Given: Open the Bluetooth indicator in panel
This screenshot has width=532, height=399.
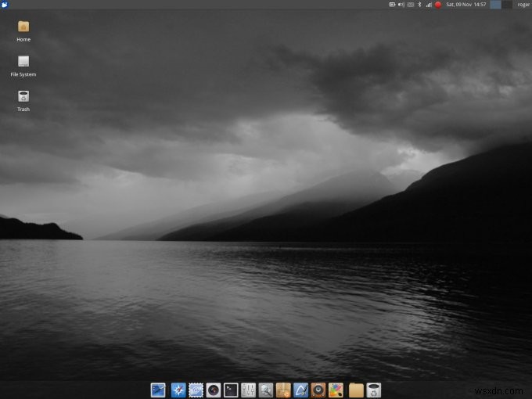Looking at the screenshot, I should [419, 5].
